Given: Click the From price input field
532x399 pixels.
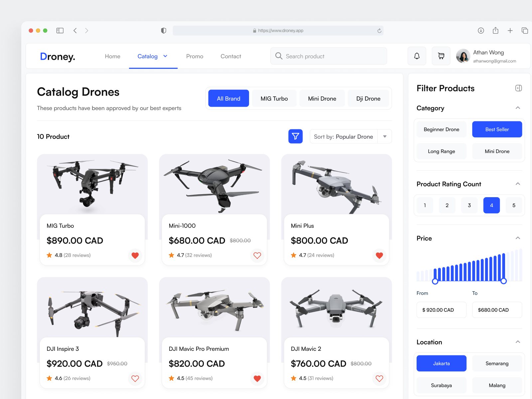Looking at the screenshot, I should coord(441,310).
